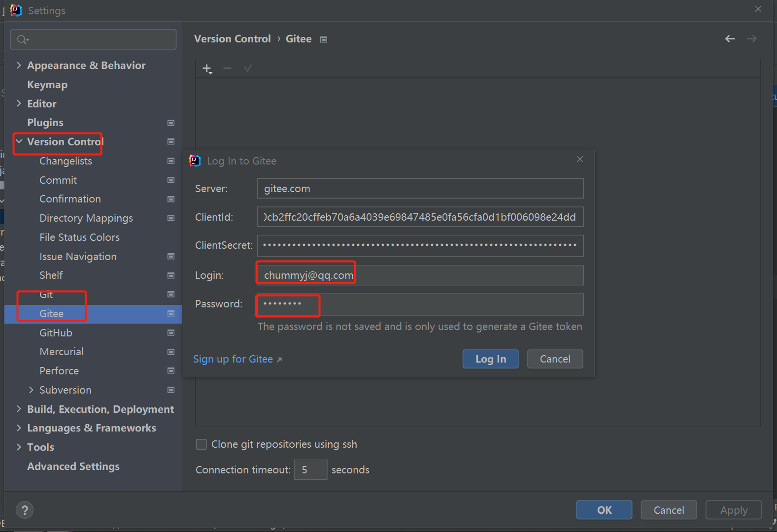Image resolution: width=777 pixels, height=532 pixels.
Task: Click project icon next to Mercurial
Action: 171,352
